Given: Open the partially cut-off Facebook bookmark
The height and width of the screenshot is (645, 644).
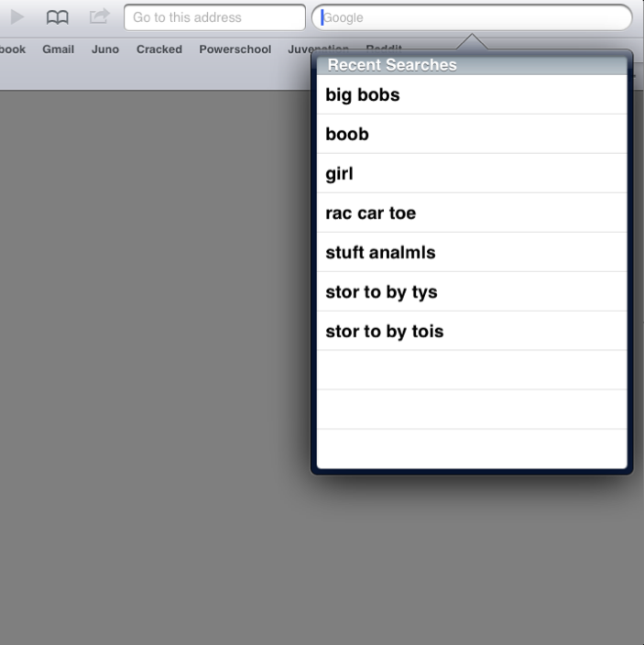Looking at the screenshot, I should [12, 49].
